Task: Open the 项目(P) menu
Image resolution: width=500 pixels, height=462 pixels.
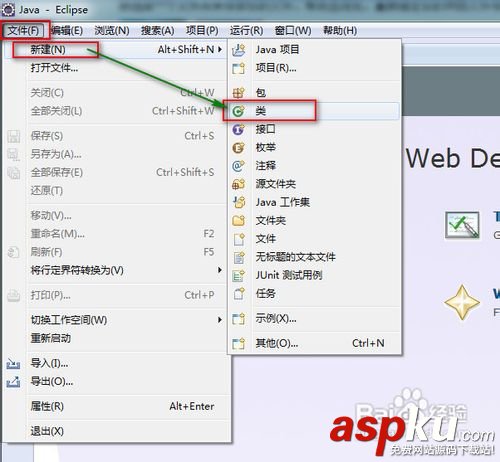Action: (x=202, y=31)
